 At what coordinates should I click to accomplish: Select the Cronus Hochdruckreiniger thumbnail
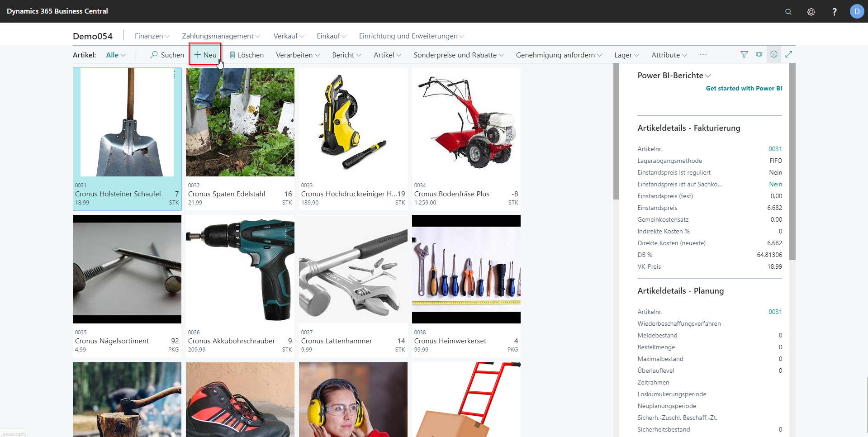point(353,122)
